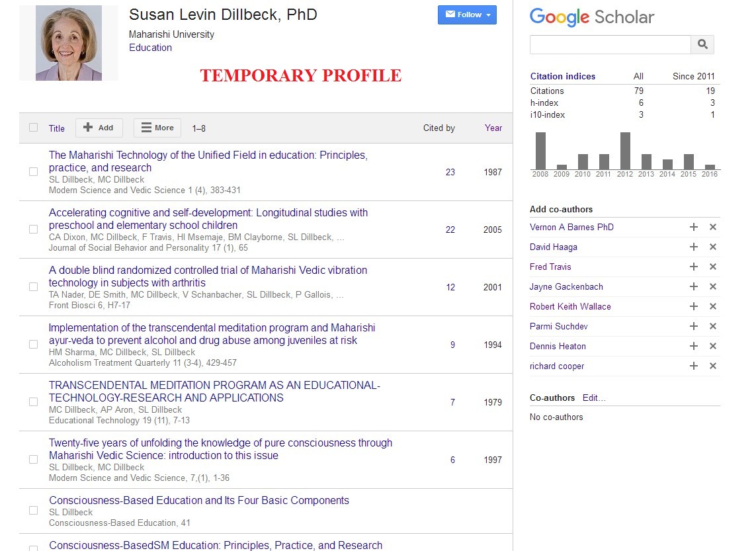Open Vernon A Barnes PhD profile
Image resolution: width=756 pixels, height=551 pixels.
[x=571, y=227]
